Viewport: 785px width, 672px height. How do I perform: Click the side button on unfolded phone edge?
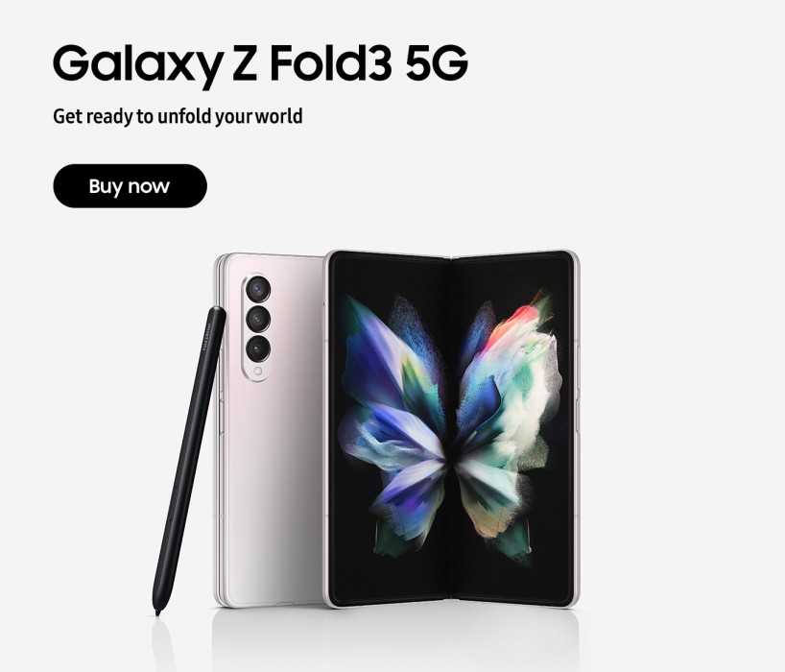pos(579,369)
